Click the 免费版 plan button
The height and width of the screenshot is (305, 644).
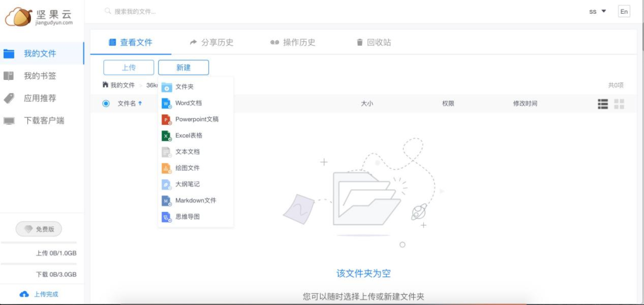coord(39,229)
